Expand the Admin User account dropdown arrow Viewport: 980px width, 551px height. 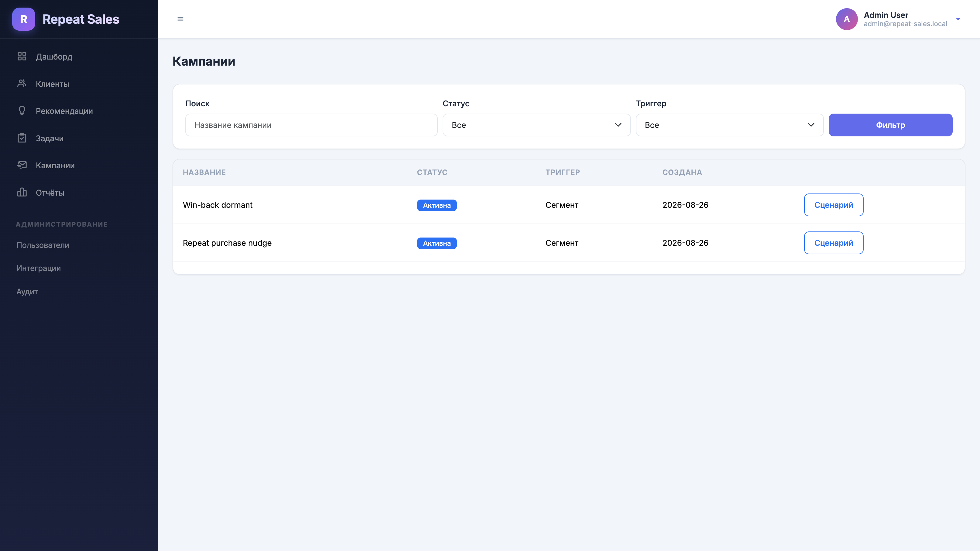[958, 19]
